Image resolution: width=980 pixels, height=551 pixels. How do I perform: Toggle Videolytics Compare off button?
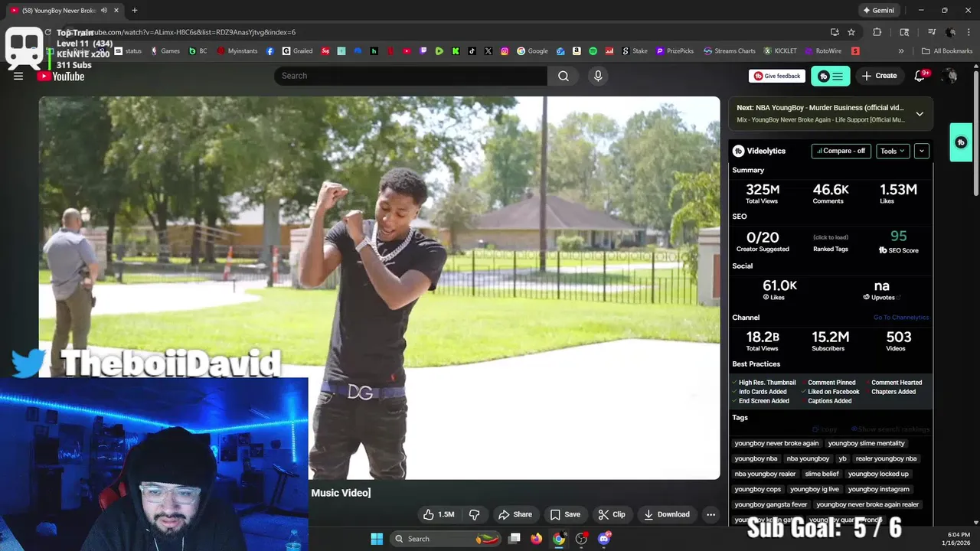[841, 151]
